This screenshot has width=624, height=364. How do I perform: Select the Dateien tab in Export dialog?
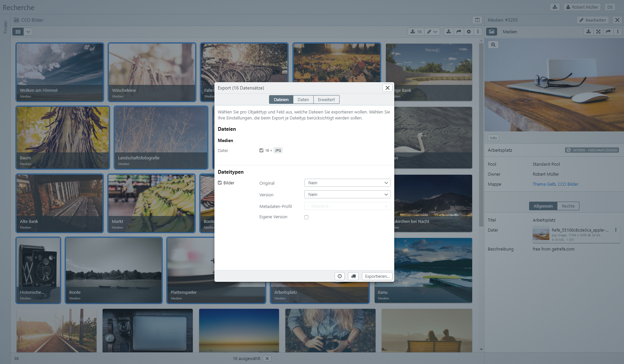coord(281,99)
